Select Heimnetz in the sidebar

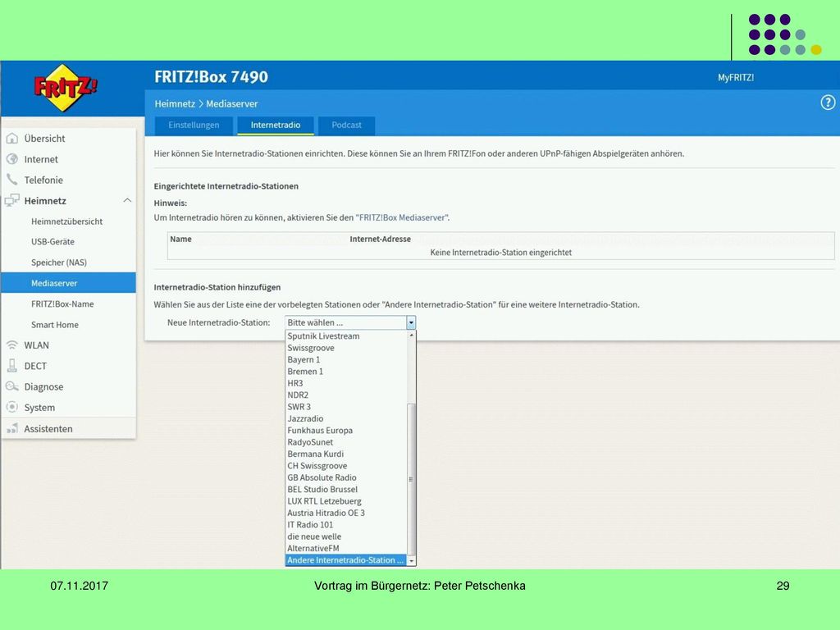(x=45, y=201)
